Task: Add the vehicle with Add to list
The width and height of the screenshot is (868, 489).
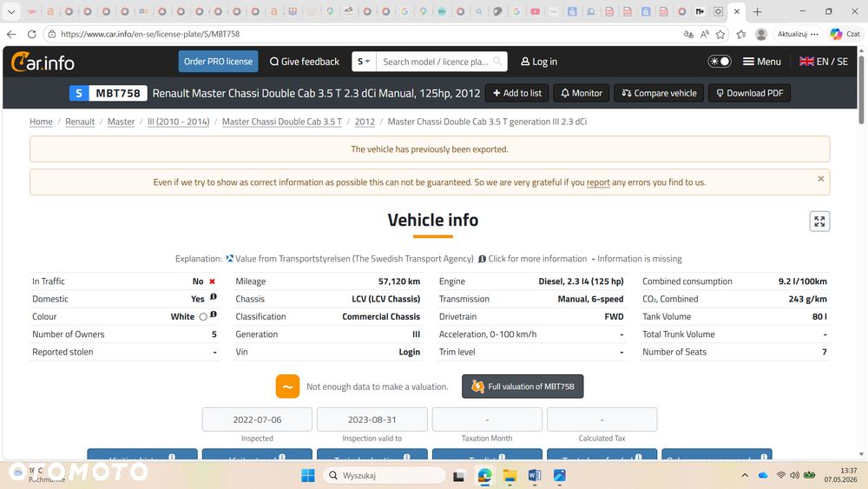Action: tap(517, 93)
